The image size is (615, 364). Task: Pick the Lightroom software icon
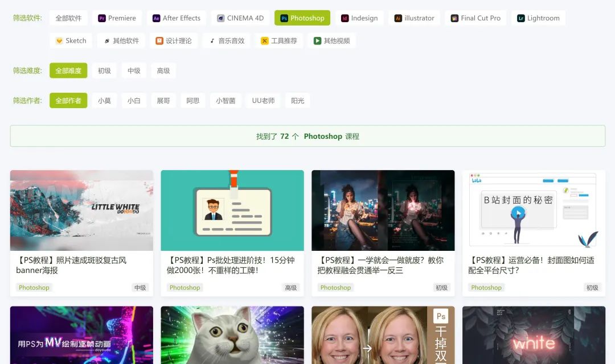pyautogui.click(x=521, y=18)
